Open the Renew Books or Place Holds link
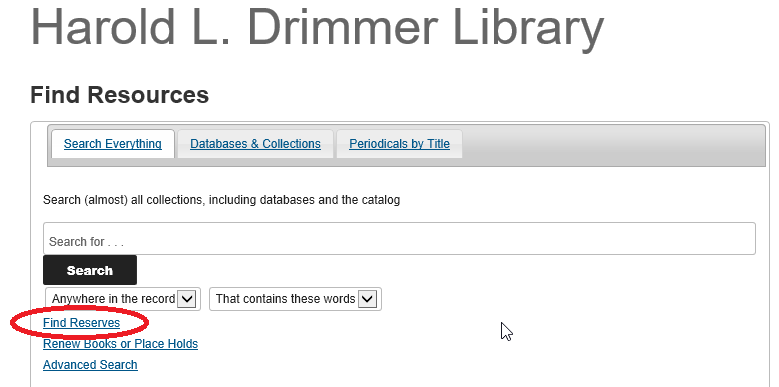Screen dimensions: 779x387 (120, 344)
